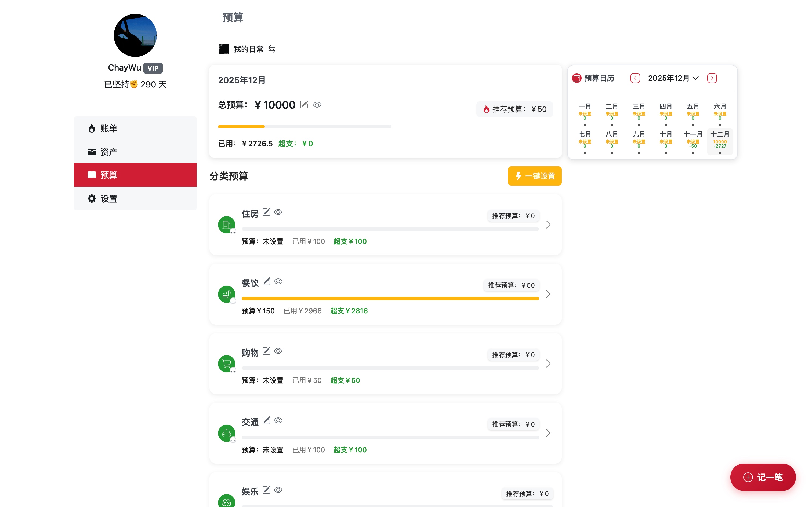Expand the 住房 card via right chevron
Viewport: 812px width, 507px height.
coord(548,225)
